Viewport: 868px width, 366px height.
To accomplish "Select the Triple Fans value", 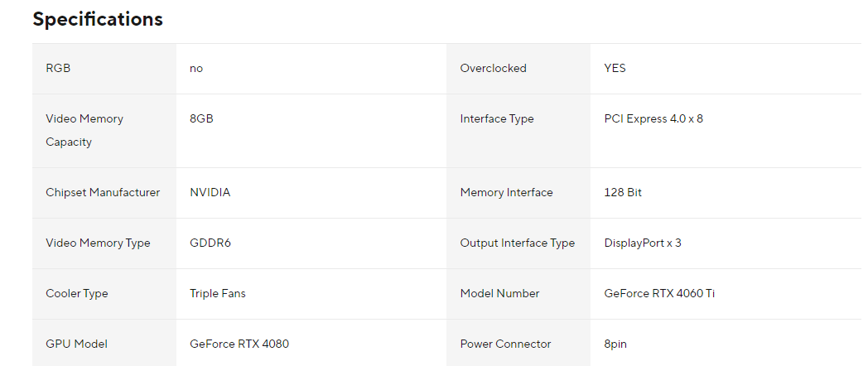I will point(217,294).
